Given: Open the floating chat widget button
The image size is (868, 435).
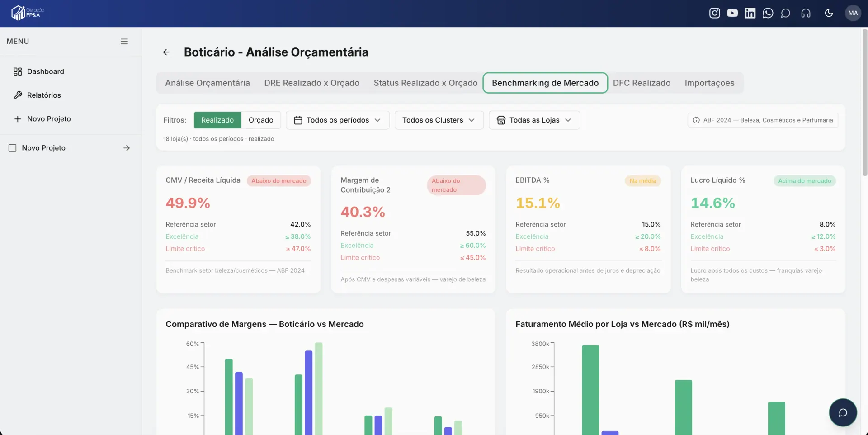Looking at the screenshot, I should 843,412.
